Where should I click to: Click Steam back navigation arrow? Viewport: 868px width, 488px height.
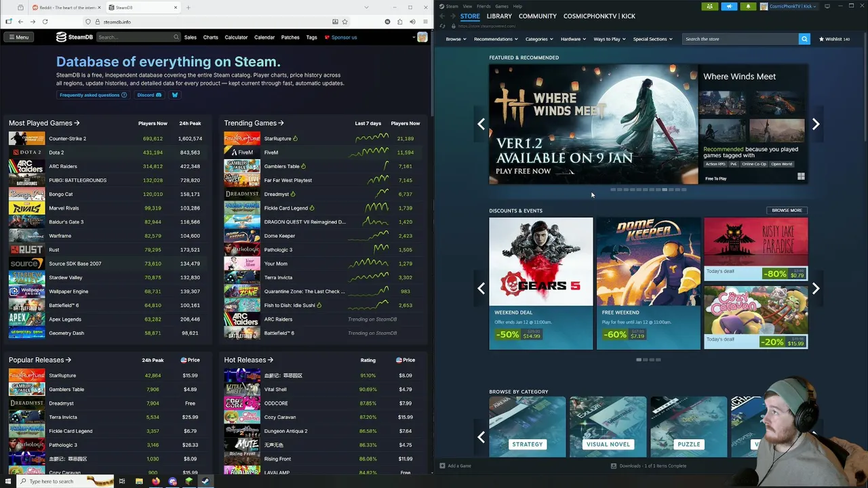(442, 16)
